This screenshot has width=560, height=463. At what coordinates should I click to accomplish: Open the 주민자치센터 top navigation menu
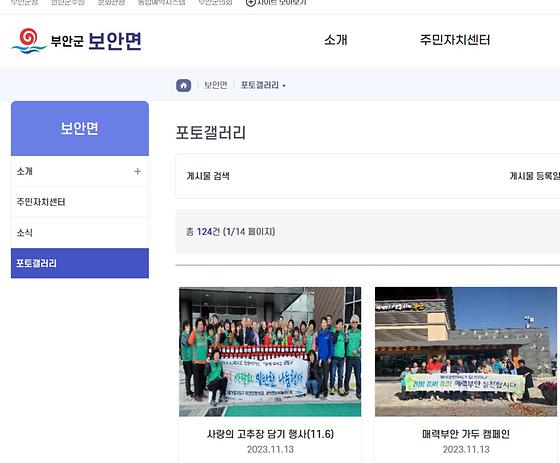455,40
